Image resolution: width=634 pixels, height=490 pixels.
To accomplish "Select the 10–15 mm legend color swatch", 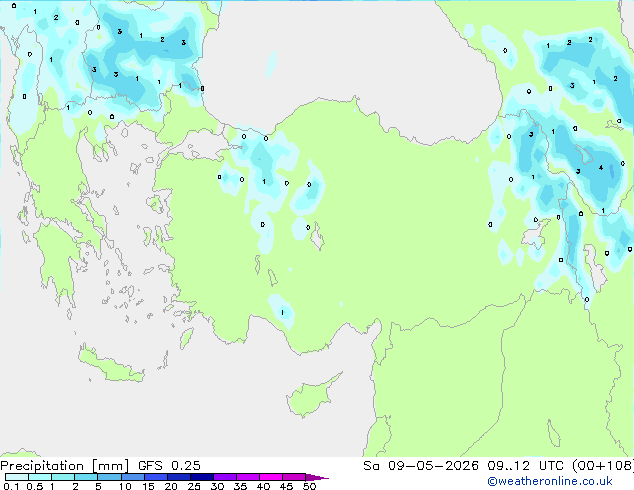I will pyautogui.click(x=133, y=477).
